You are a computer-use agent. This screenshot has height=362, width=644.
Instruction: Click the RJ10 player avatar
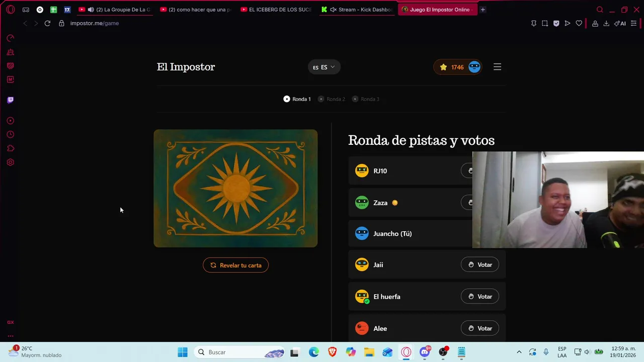[362, 170]
